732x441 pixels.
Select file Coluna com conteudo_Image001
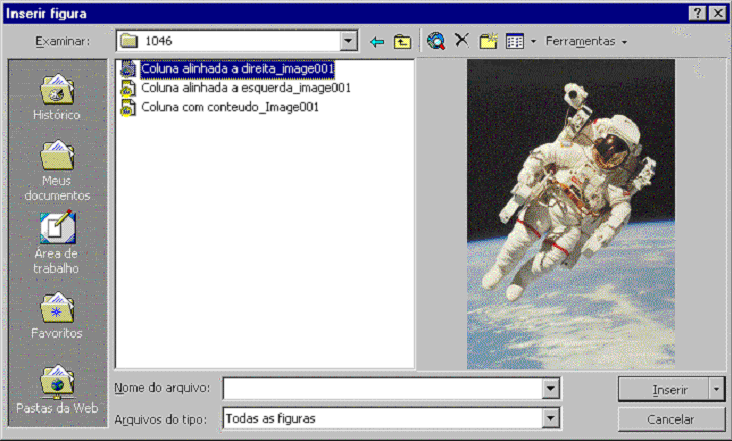(230, 107)
